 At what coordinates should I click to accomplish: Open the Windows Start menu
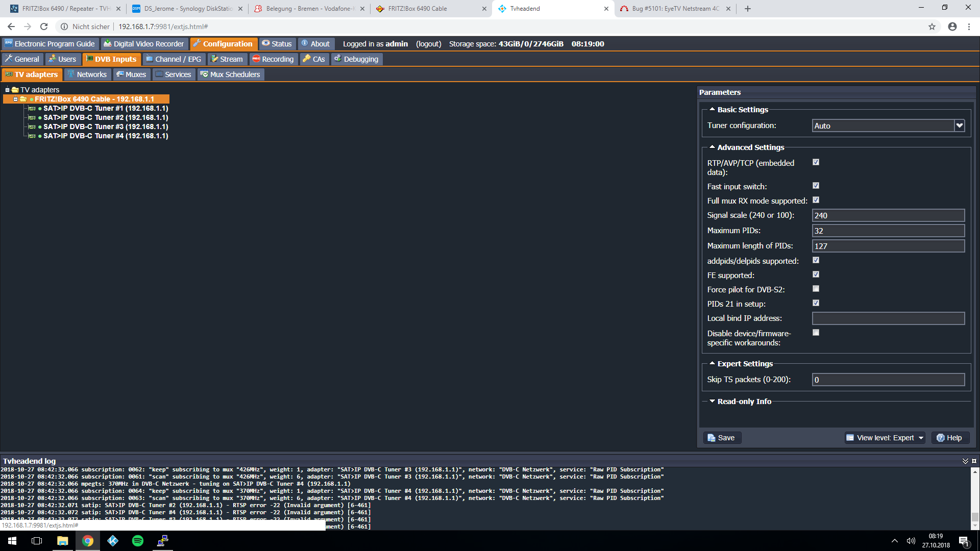pyautogui.click(x=12, y=541)
